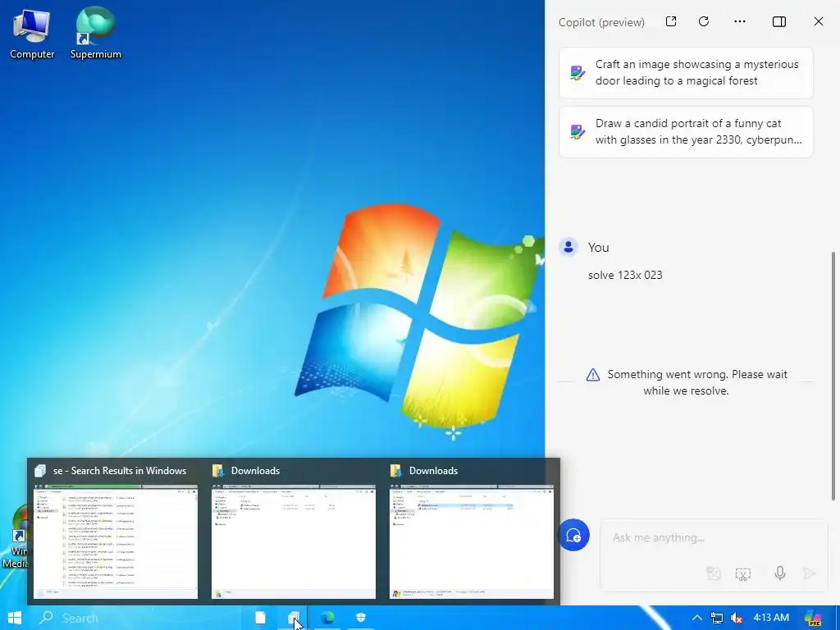840x630 pixels.
Task: Open the network tray icon
Action: click(717, 619)
